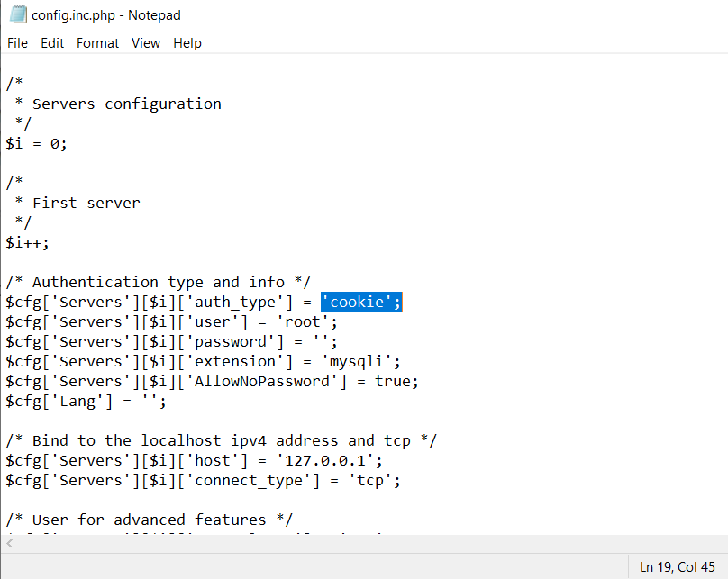This screenshot has width=728, height=579.
Task: Click the Notepad document icon in title bar
Action: [x=17, y=15]
